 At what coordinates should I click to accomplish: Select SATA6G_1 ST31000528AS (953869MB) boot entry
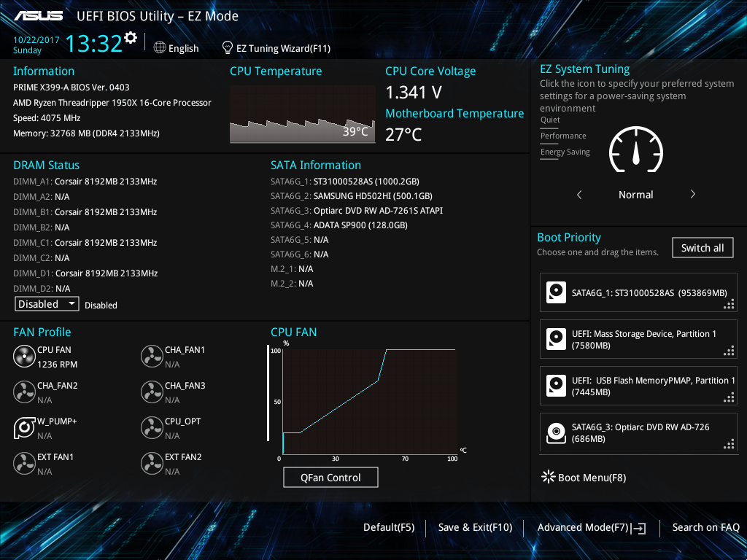tap(638, 292)
